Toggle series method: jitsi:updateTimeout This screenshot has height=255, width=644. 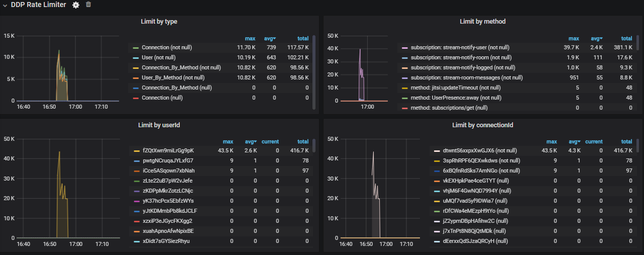coord(456,88)
